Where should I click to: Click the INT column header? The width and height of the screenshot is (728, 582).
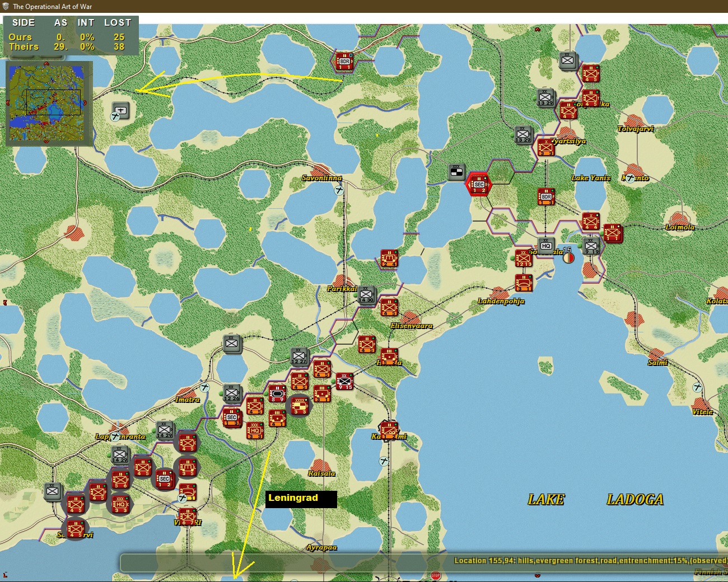[x=86, y=22]
